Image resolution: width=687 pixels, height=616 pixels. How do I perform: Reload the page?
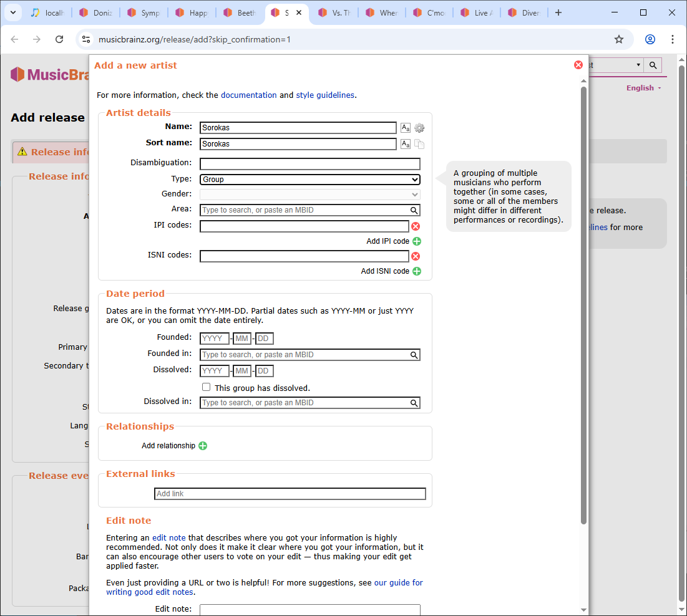coord(59,39)
